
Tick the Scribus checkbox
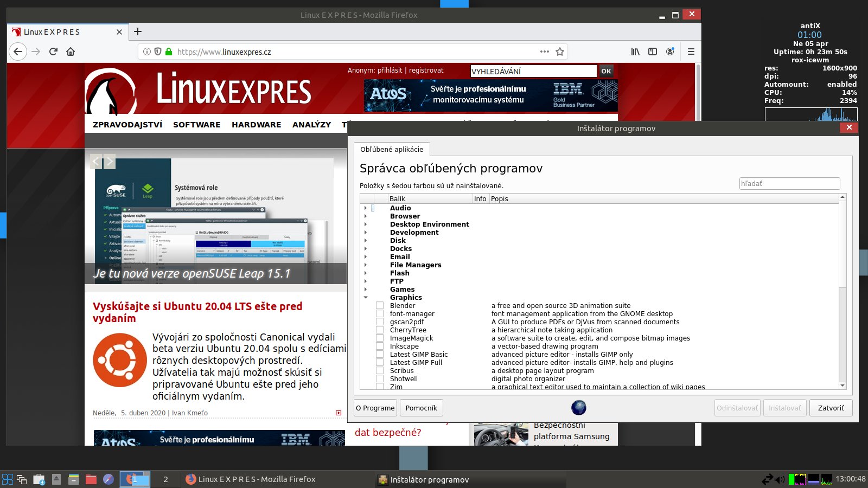pyautogui.click(x=380, y=371)
